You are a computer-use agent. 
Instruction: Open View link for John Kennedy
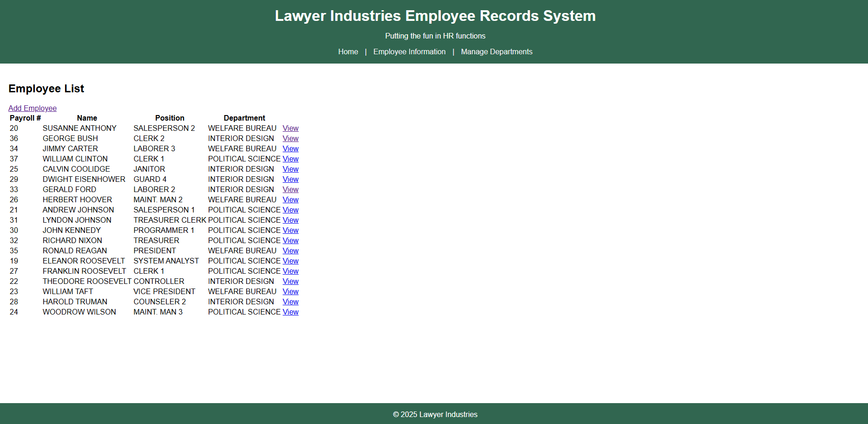(290, 230)
